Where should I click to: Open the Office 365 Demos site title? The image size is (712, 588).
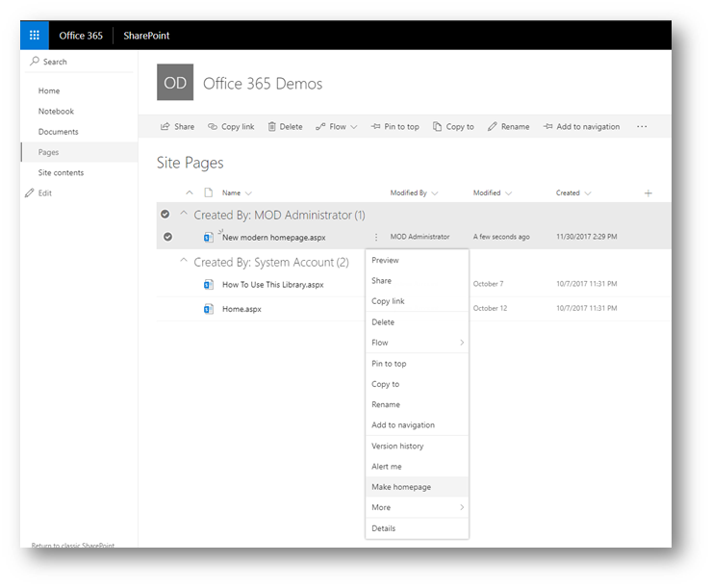[263, 84]
